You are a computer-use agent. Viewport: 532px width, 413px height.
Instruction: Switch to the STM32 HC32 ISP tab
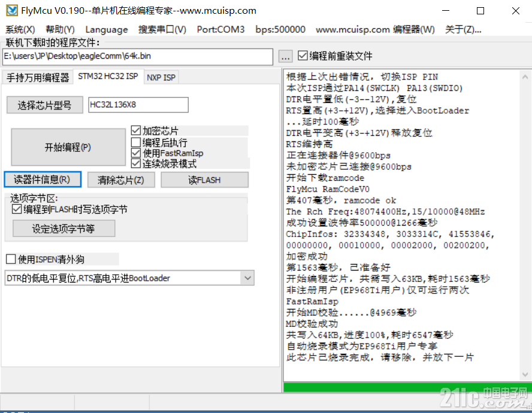tap(108, 76)
